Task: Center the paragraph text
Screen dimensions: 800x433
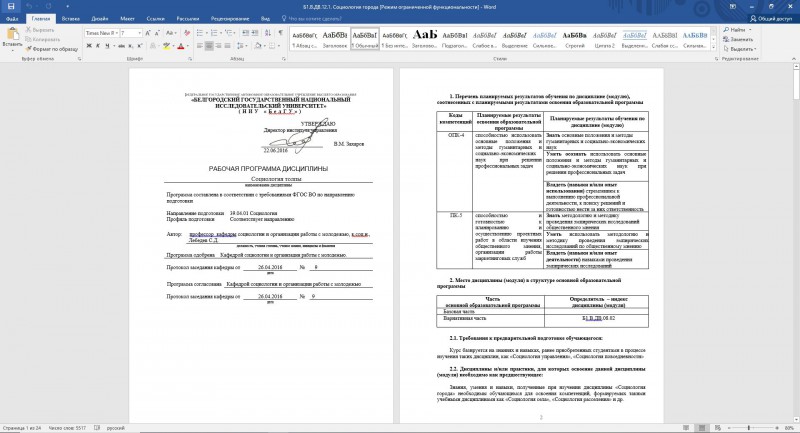Action: click(209, 46)
